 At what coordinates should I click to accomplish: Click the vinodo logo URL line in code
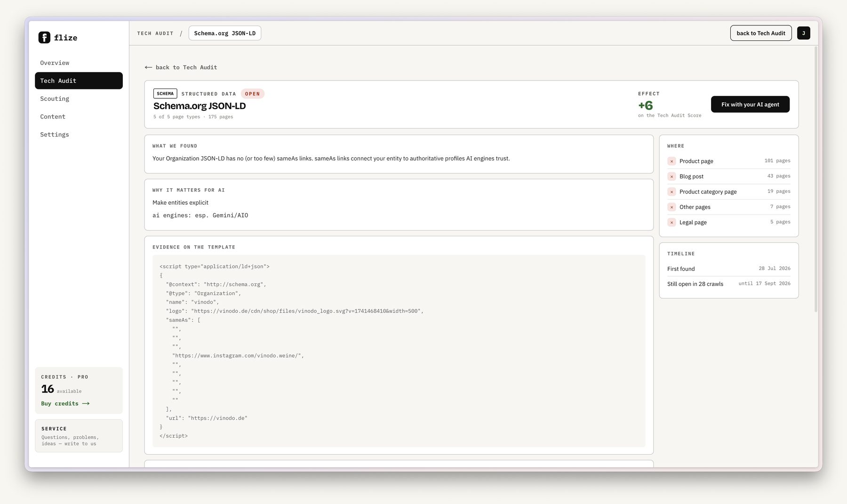click(x=295, y=312)
